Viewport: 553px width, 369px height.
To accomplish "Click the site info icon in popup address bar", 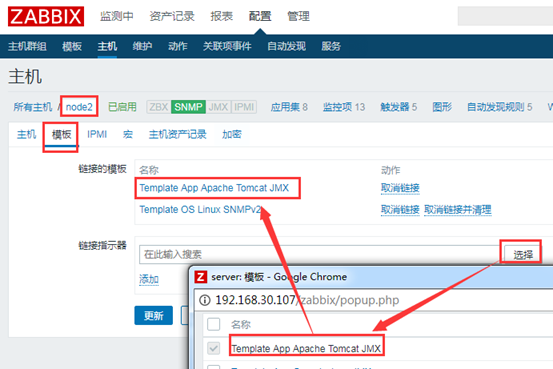I will tap(205, 300).
